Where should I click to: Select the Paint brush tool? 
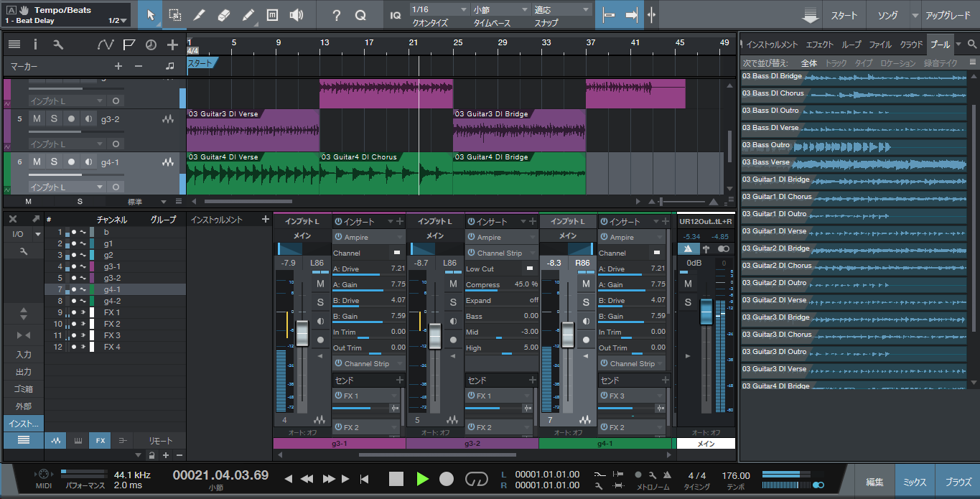click(248, 15)
